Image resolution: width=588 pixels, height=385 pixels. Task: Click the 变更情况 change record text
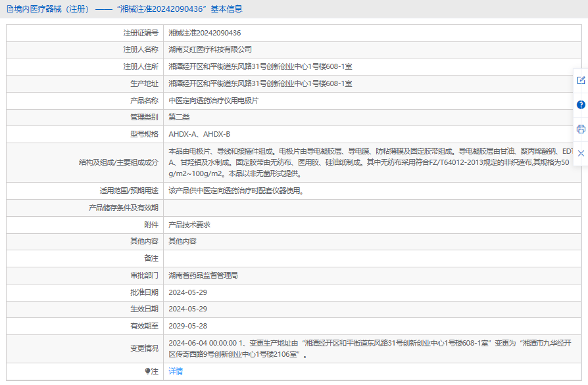click(x=370, y=349)
